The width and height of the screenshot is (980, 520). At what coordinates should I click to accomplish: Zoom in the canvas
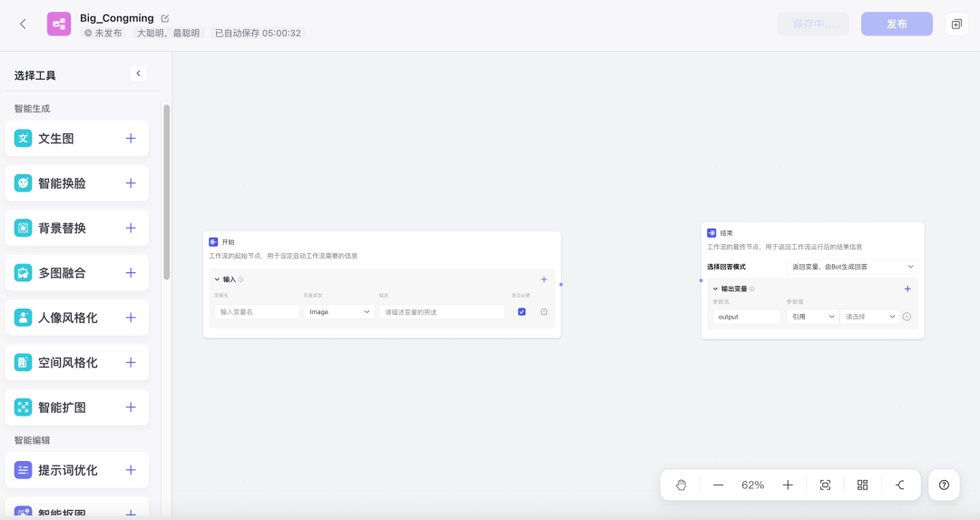789,485
